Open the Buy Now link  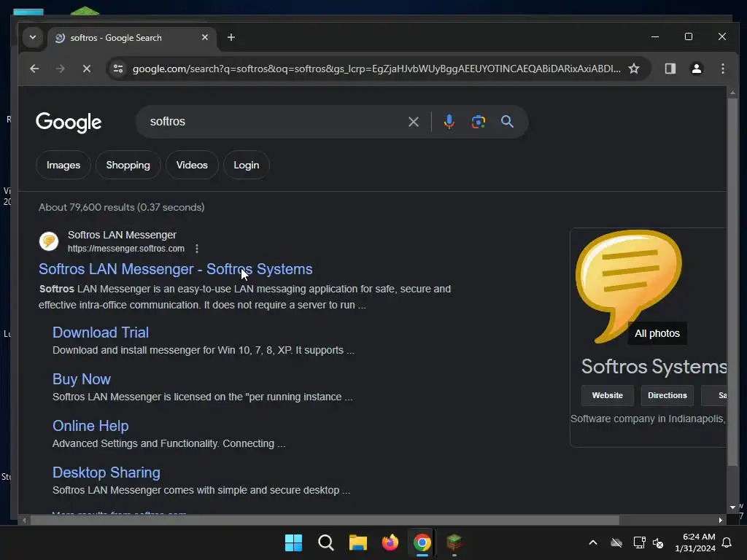pos(82,379)
